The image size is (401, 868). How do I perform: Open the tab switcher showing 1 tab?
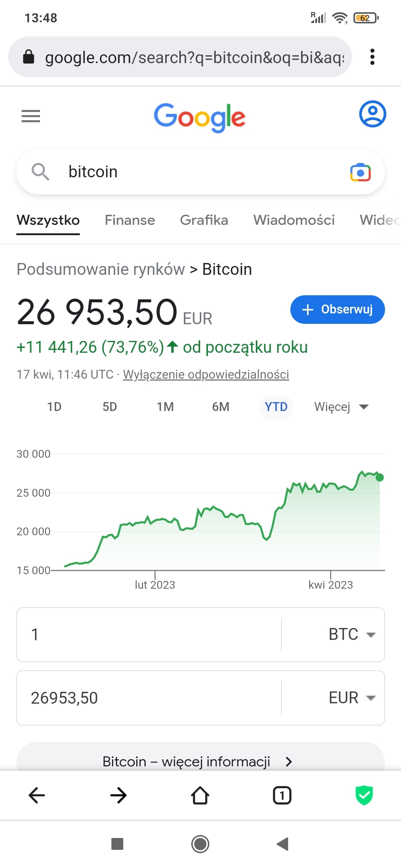282,795
